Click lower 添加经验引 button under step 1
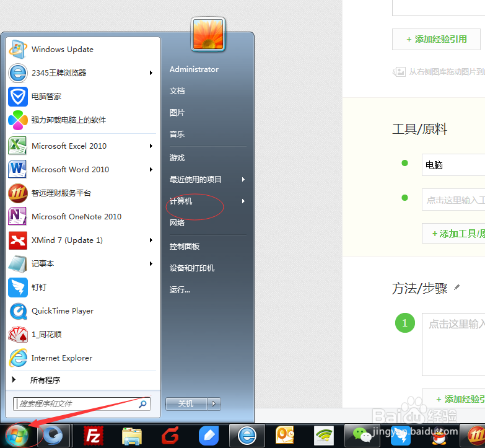Viewport: 485px width, 448px height. (453, 399)
